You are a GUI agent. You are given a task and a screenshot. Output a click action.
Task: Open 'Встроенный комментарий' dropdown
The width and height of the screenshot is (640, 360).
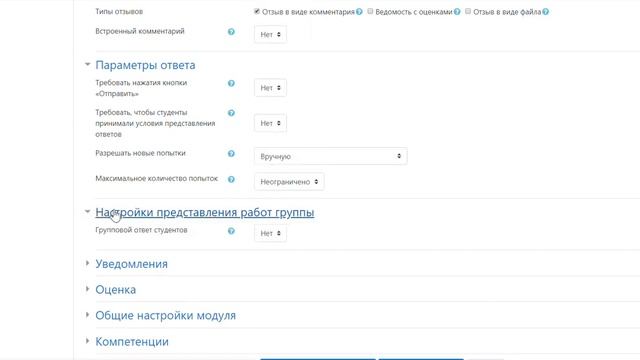click(x=270, y=35)
